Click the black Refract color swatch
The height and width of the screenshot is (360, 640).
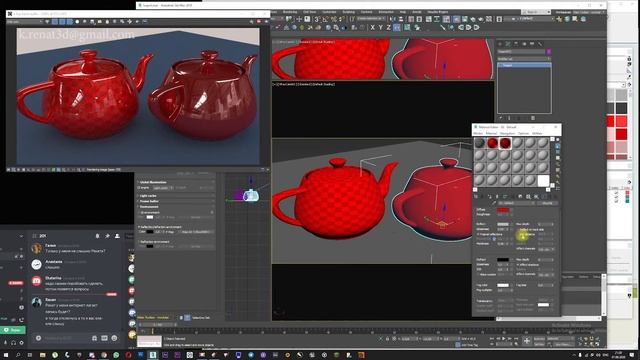pos(503,260)
